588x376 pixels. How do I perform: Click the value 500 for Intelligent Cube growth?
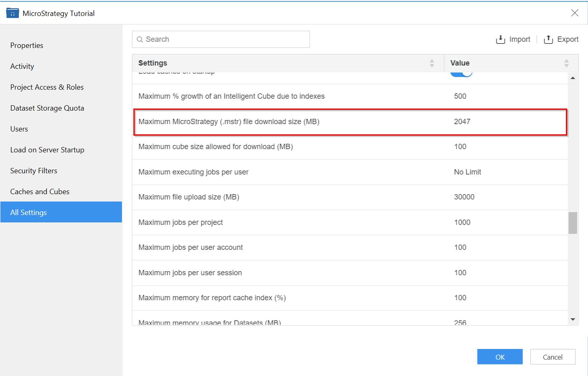pos(460,96)
